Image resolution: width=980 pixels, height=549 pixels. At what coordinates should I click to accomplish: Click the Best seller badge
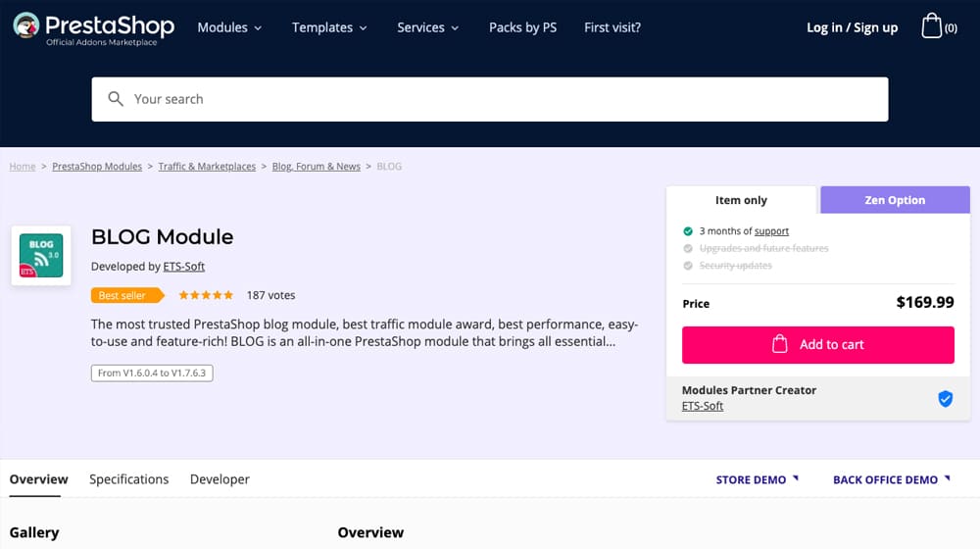pos(127,295)
